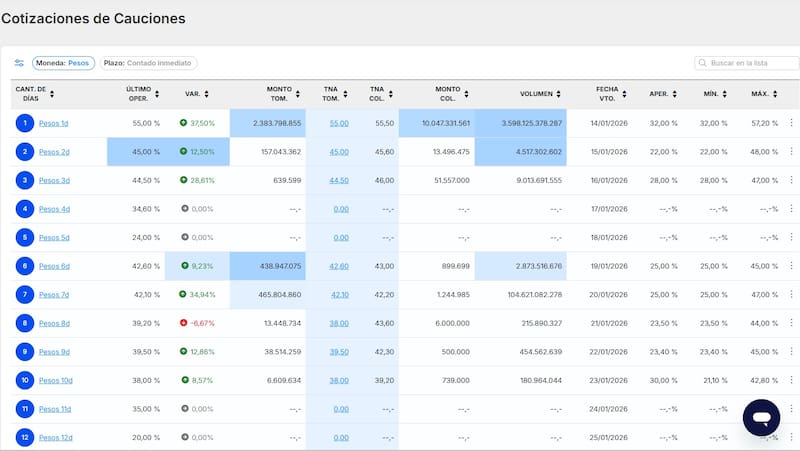
Task: Click the chat support bubble icon
Action: 761,417
